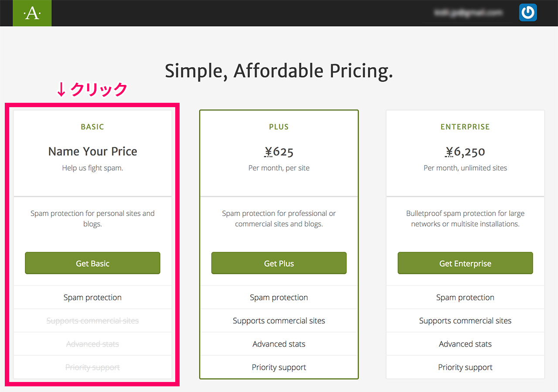Click struck-through Supports commercial sites in Basic
558x392 pixels.
pos(92,321)
